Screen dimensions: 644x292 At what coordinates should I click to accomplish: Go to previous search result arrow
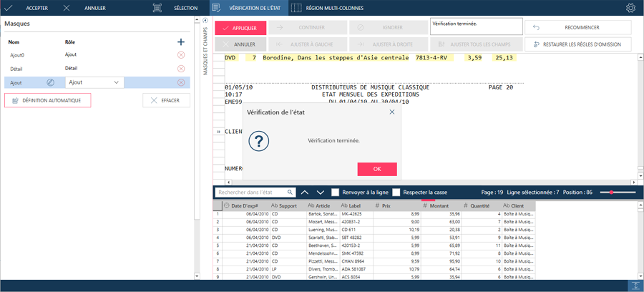point(305,193)
